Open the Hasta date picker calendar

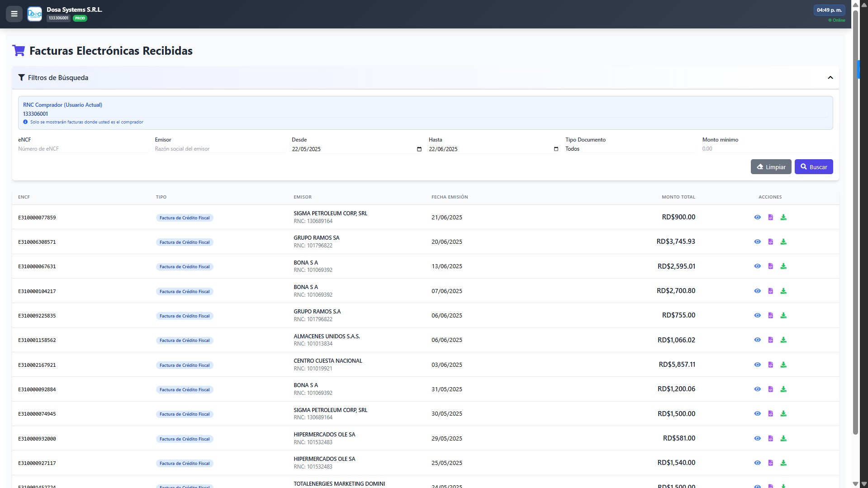556,149
